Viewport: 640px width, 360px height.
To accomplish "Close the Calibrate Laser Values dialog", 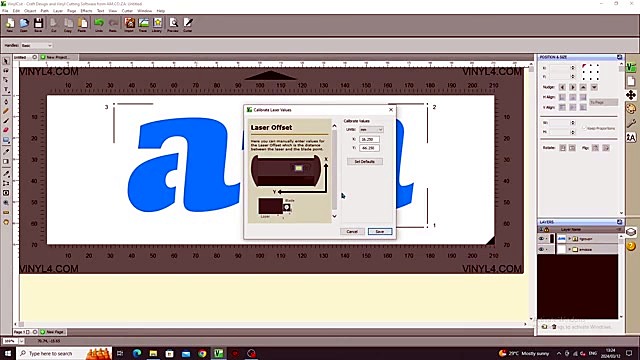I will 391,109.
